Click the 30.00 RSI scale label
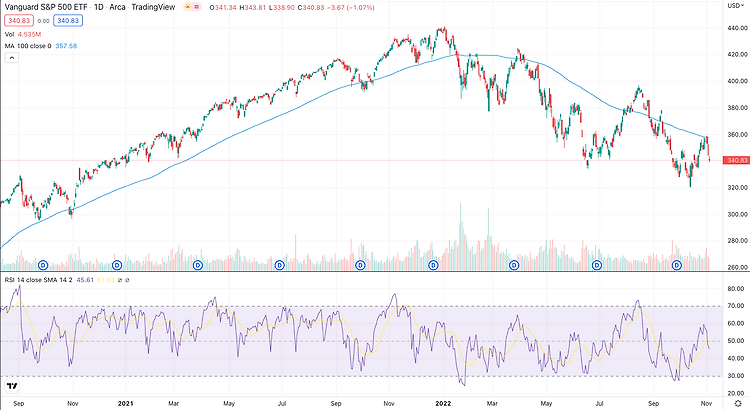This screenshot has height=410, width=750. pos(737,376)
